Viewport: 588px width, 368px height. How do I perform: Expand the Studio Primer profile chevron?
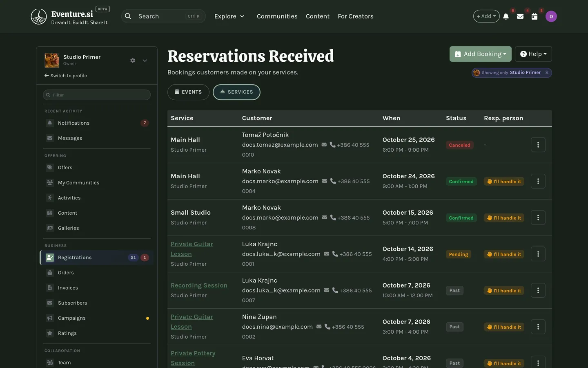point(145,61)
